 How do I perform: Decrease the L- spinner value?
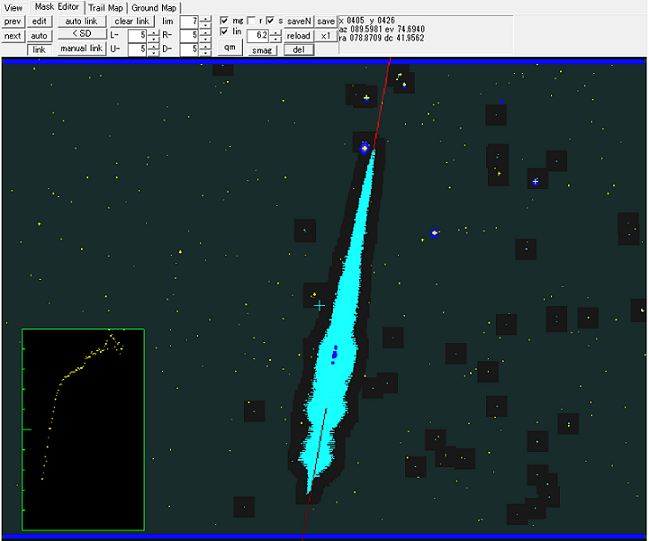(153, 38)
